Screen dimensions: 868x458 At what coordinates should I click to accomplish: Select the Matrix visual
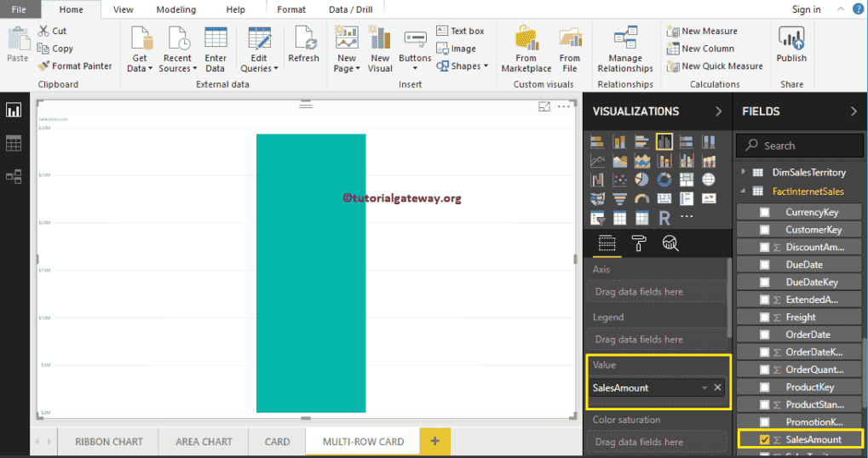641,218
